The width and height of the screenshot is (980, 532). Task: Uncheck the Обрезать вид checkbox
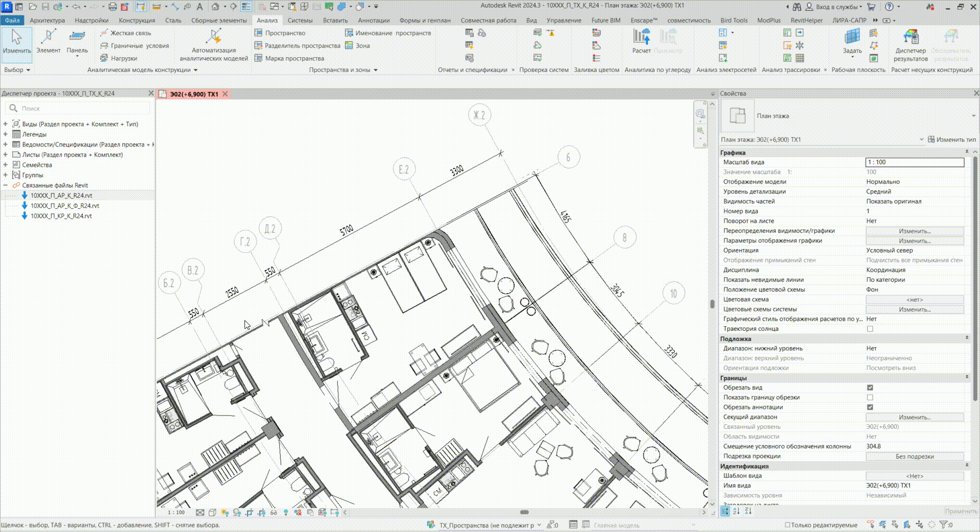pyautogui.click(x=870, y=388)
